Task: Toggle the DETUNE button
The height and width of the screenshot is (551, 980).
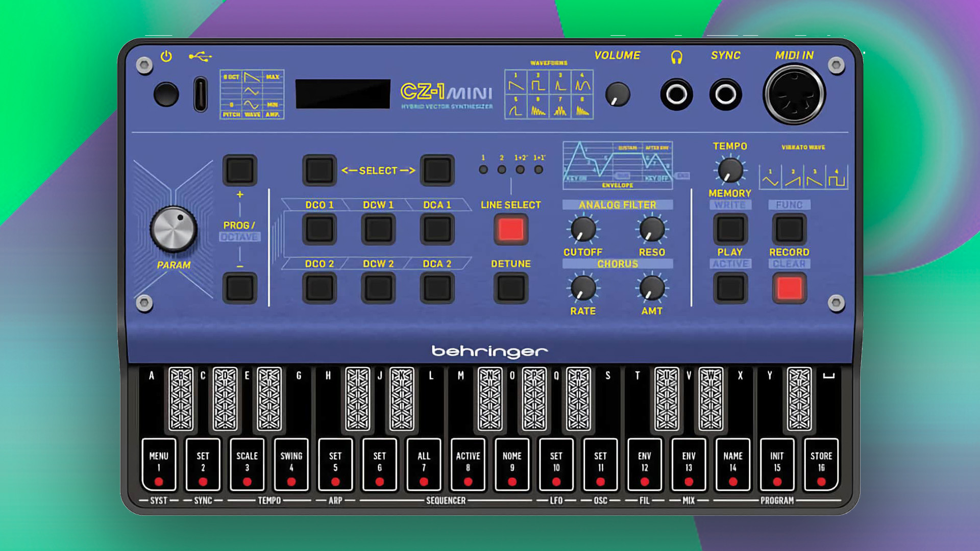Action: point(511,288)
